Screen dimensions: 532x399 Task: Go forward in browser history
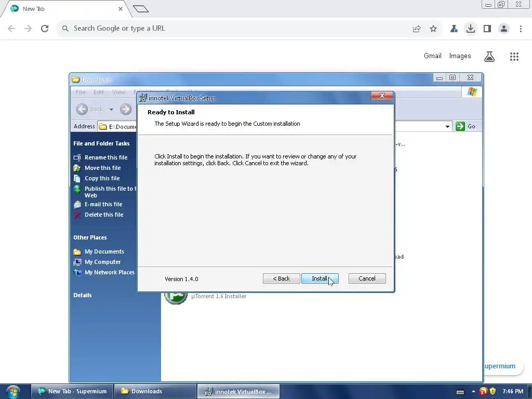(28, 29)
